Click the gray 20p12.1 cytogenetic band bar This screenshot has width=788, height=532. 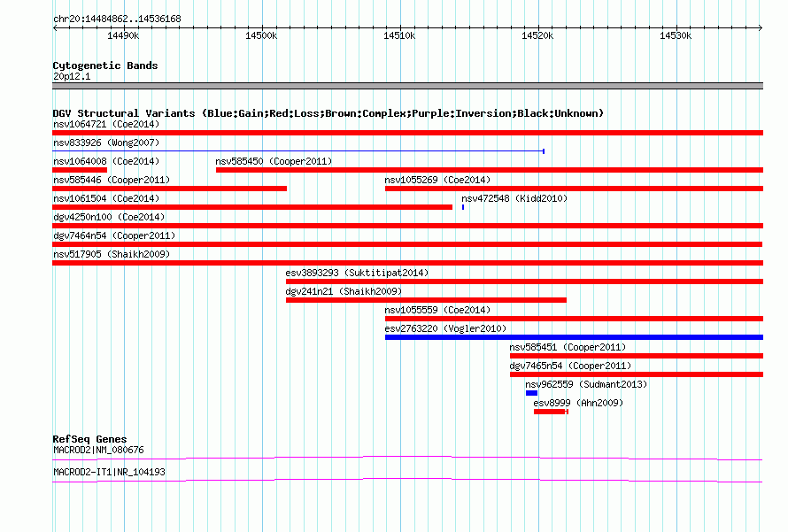pos(407,86)
